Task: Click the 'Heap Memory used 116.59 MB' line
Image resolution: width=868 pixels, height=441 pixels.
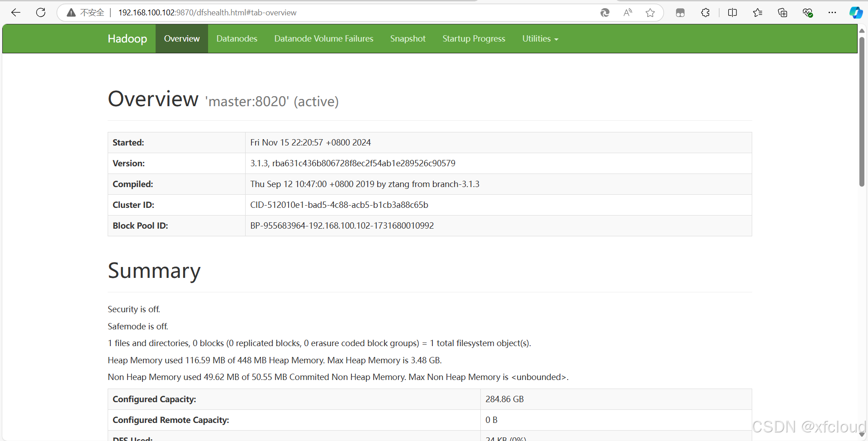Action: click(x=275, y=360)
